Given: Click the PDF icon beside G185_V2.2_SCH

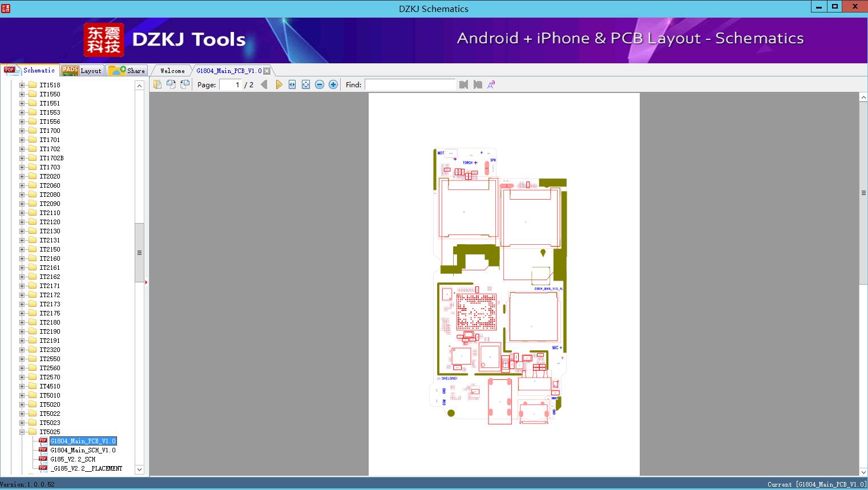Looking at the screenshot, I should tap(43, 459).
